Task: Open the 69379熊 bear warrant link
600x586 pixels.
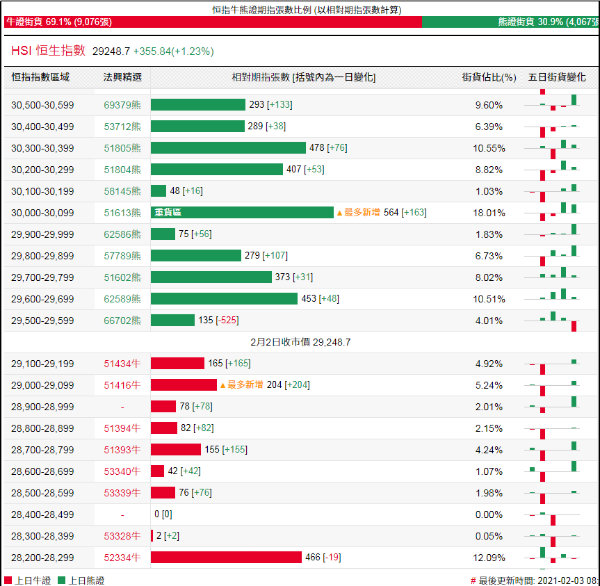Action: (122, 105)
